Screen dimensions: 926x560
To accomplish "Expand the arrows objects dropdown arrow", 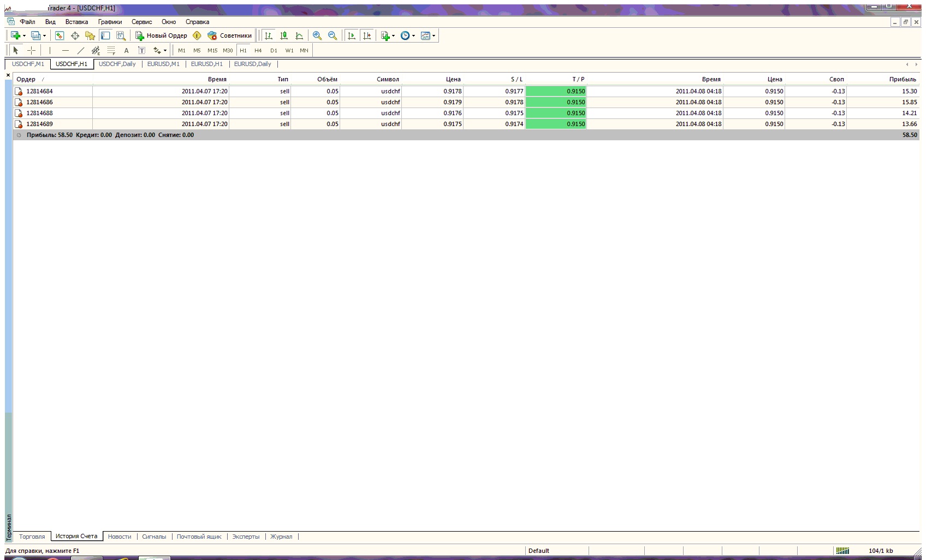I will pyautogui.click(x=165, y=51).
